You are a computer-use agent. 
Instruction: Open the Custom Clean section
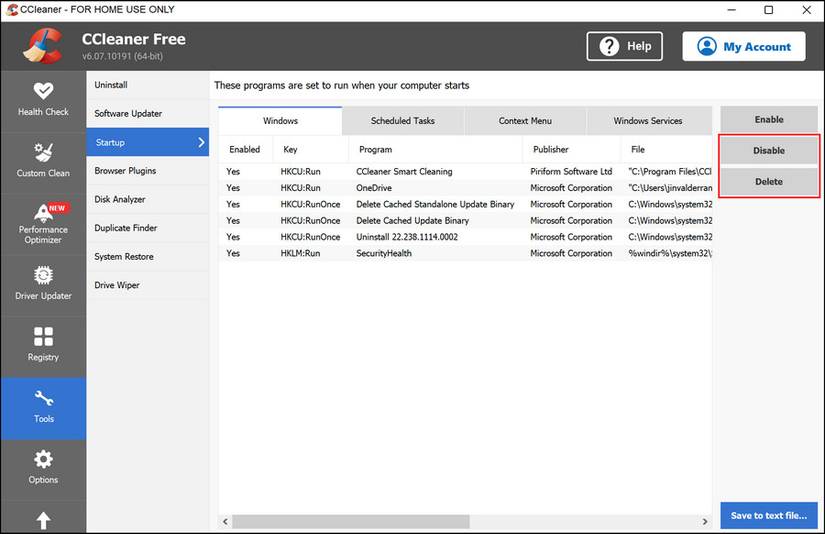(43, 159)
